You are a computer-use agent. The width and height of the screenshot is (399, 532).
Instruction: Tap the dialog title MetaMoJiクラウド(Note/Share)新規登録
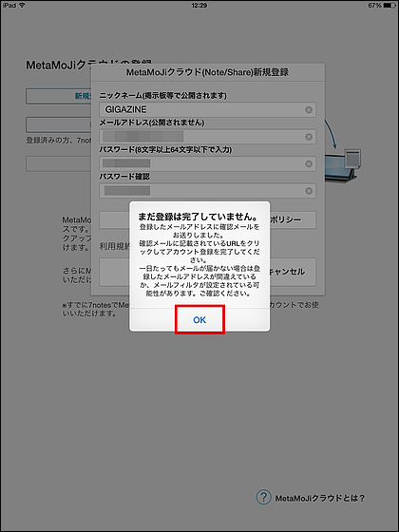(x=207, y=72)
